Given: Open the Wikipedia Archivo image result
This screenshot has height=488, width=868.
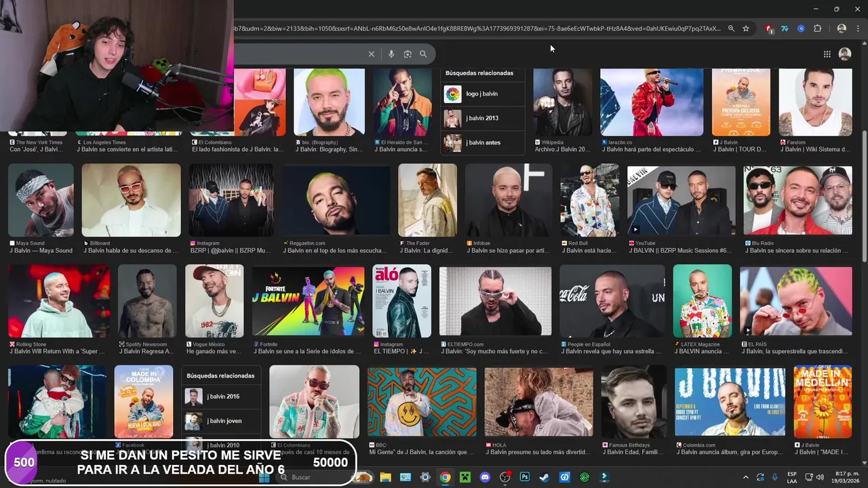Looking at the screenshot, I should [x=562, y=102].
